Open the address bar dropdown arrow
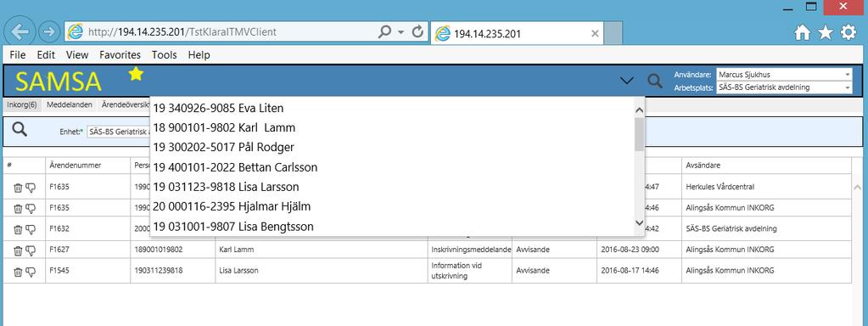The image size is (868, 326). (x=400, y=32)
